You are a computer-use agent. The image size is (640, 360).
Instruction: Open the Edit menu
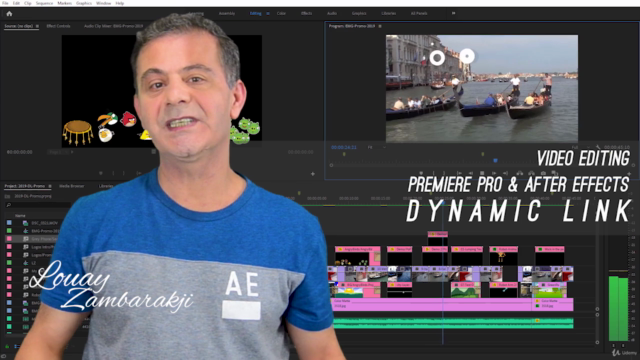[16, 3]
